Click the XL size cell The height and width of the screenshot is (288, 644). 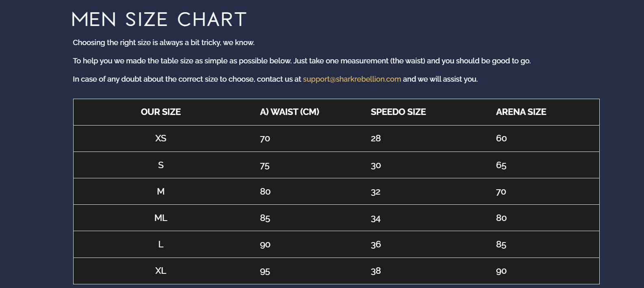(160, 271)
